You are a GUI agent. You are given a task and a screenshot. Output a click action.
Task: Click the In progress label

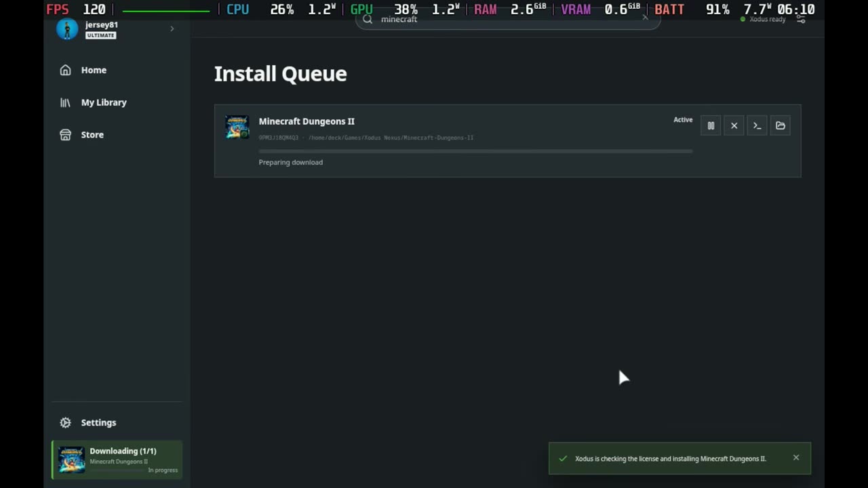[x=163, y=470]
